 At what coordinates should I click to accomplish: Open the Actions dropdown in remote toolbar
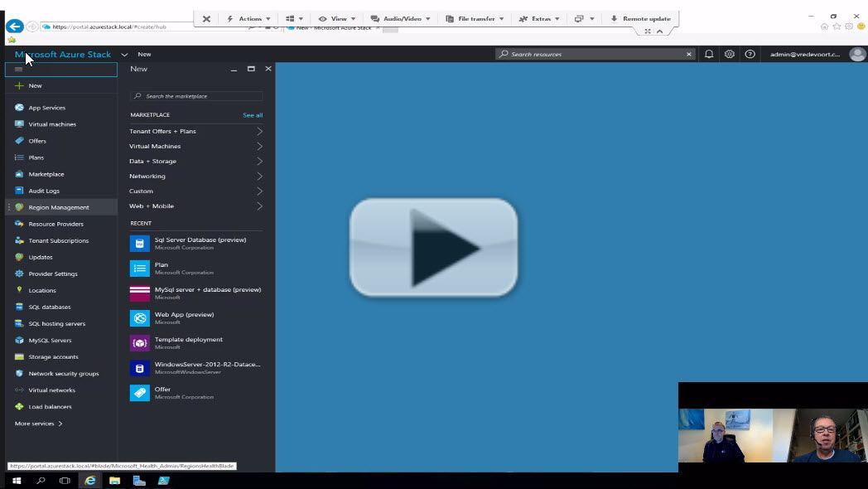(x=248, y=19)
